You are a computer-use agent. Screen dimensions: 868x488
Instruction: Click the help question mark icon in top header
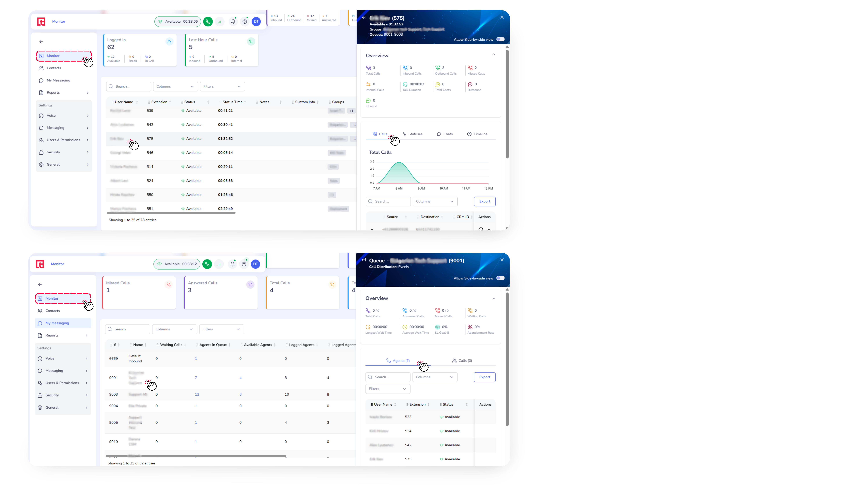[245, 22]
